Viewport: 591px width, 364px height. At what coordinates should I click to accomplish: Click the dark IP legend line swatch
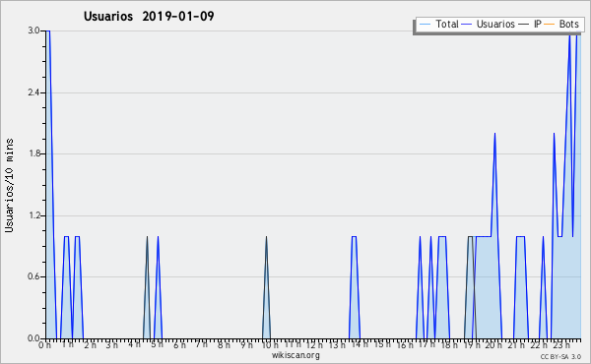[524, 25]
